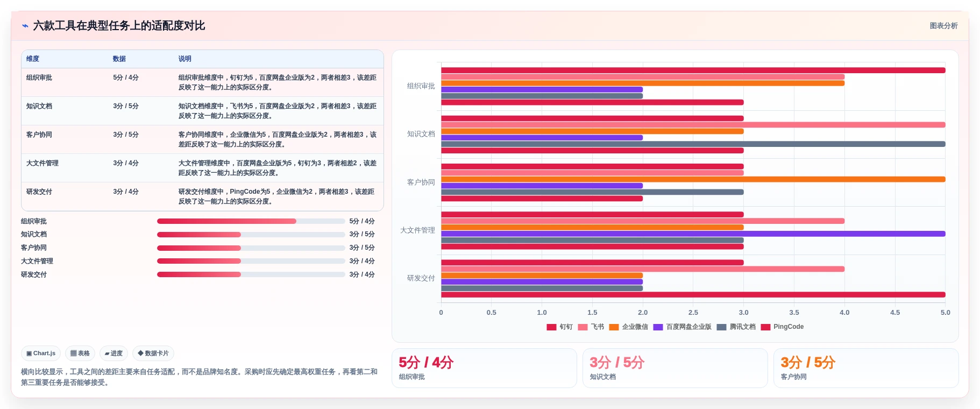Click the 图表分析 label at top right
The width and height of the screenshot is (980, 409).
pyautogui.click(x=943, y=26)
